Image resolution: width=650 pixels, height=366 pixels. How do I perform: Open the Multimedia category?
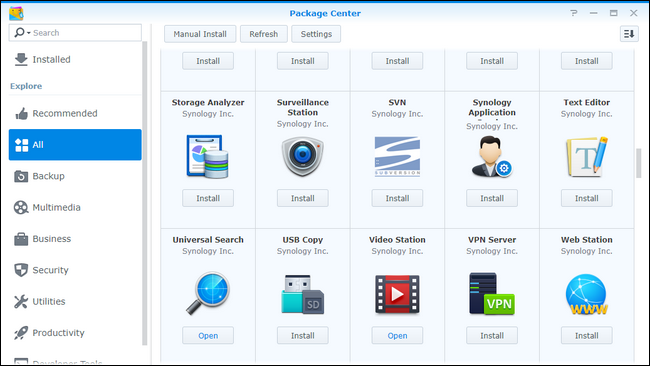(x=75, y=207)
